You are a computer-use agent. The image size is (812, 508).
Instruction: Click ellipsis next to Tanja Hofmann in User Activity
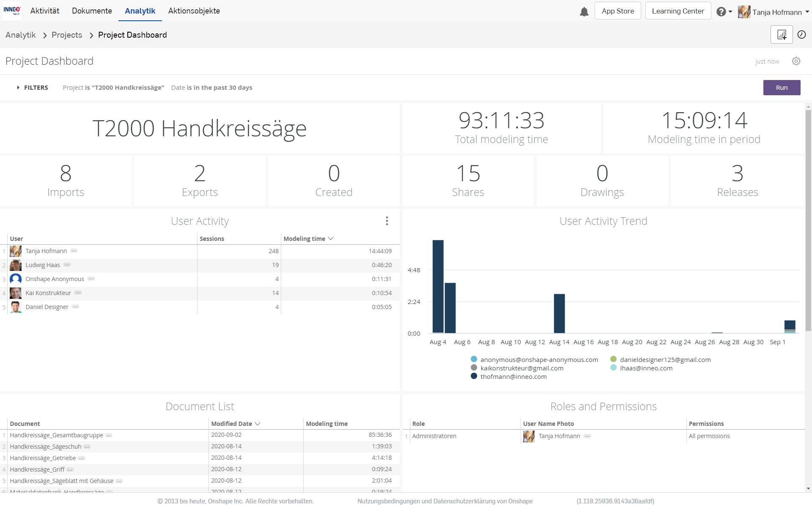(74, 251)
